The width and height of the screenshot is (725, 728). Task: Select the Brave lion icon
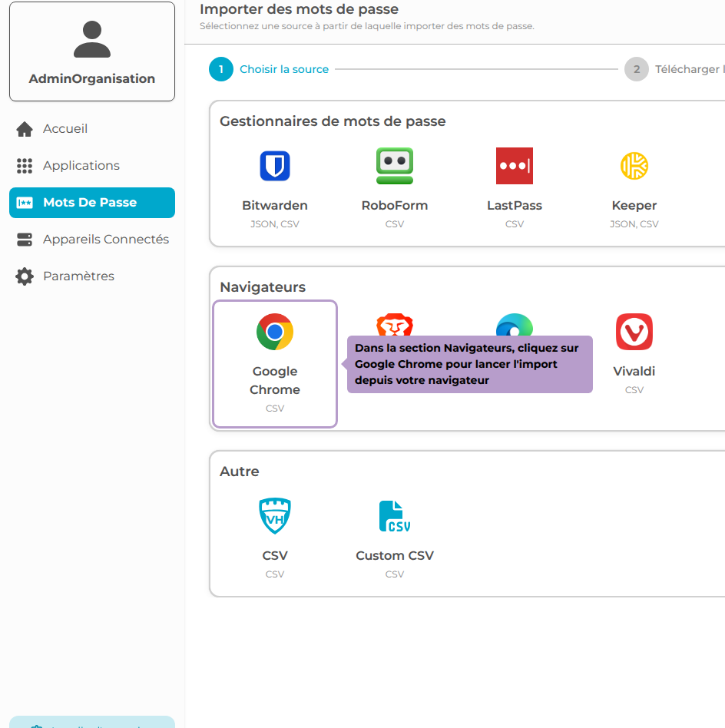point(394,325)
